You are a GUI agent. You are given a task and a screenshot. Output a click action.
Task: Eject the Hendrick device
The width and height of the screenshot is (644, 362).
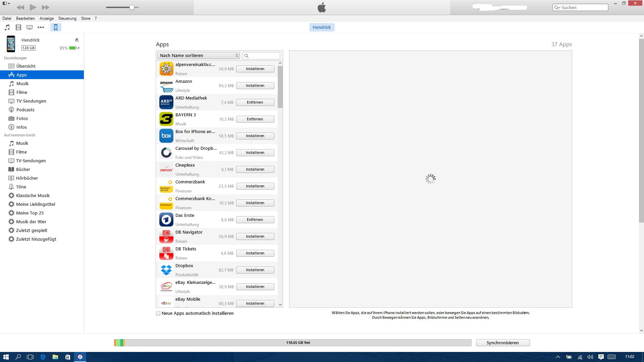click(77, 40)
